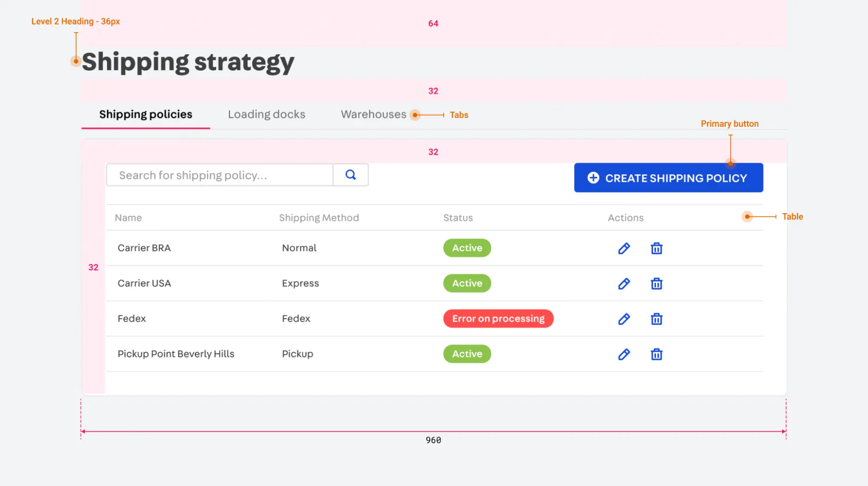868x486 pixels.
Task: Click the Error on processing badge
Action: [498, 318]
